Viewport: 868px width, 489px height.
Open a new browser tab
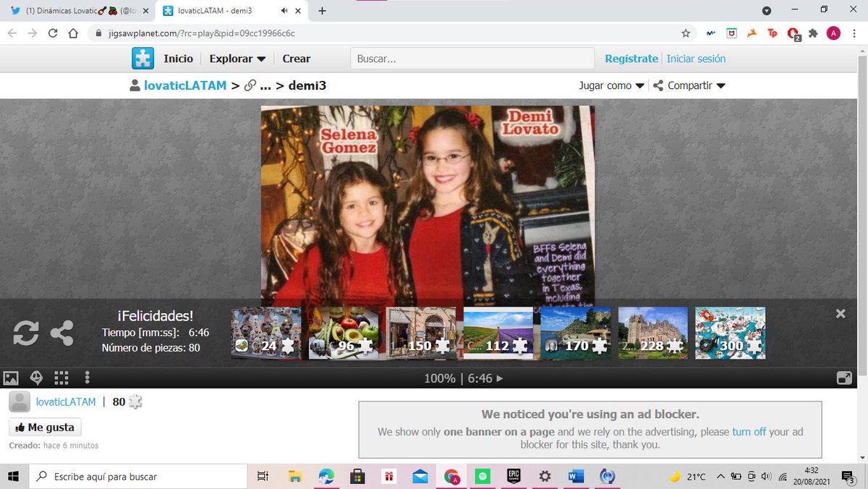point(323,11)
